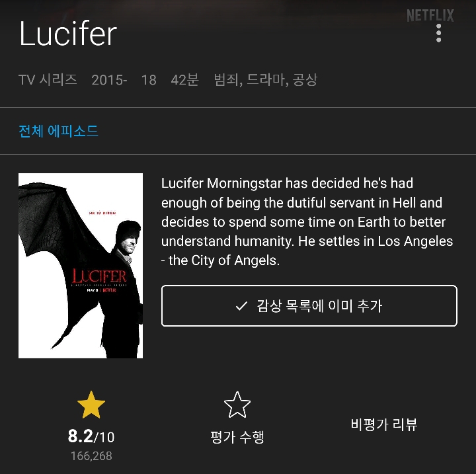476x474 pixels.
Task: Toggle the 감상 목록에 이미 추가 watchlist button
Action: tap(309, 306)
